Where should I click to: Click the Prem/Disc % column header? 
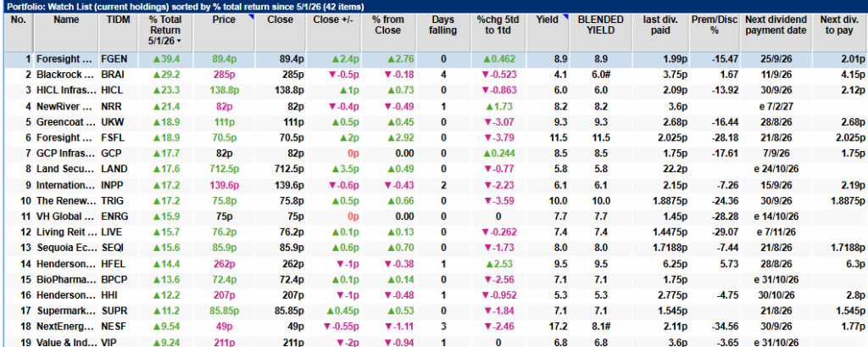coord(714,25)
